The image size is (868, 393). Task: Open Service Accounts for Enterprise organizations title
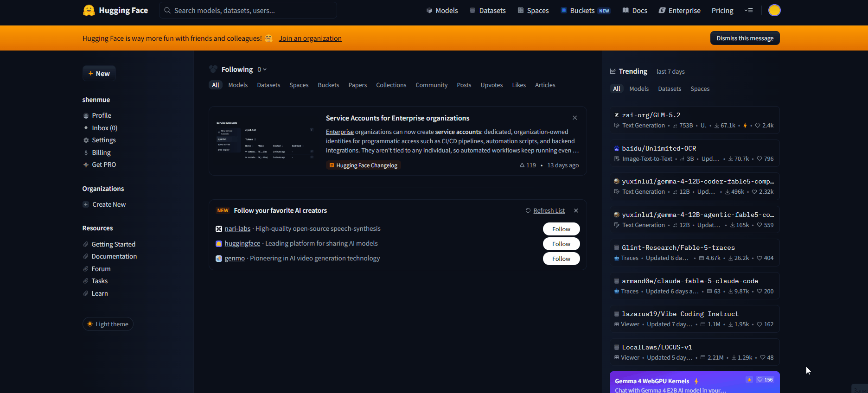[397, 118]
